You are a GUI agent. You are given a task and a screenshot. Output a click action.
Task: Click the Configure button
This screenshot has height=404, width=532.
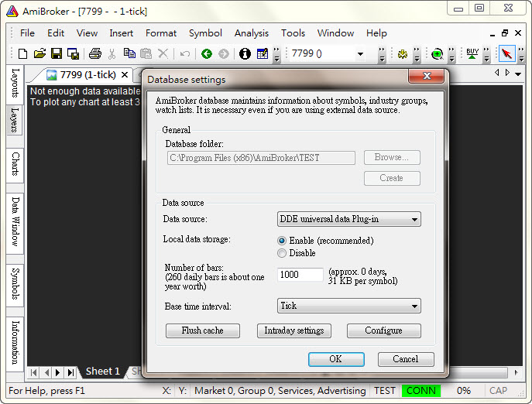384,330
